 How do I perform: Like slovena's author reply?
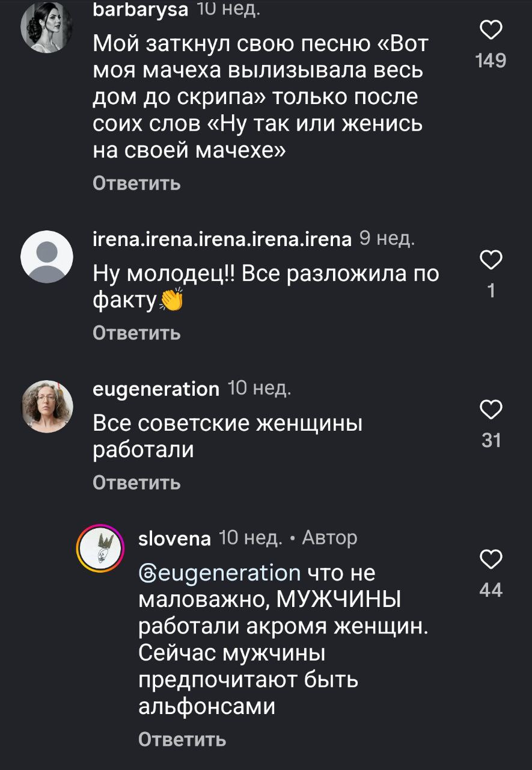click(x=491, y=559)
